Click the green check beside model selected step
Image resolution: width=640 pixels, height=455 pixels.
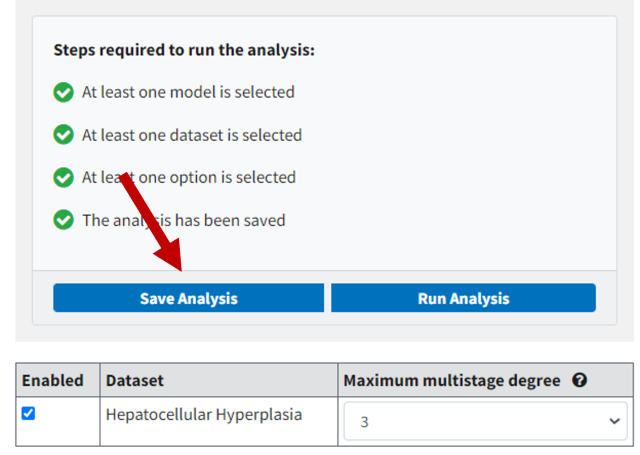(64, 93)
